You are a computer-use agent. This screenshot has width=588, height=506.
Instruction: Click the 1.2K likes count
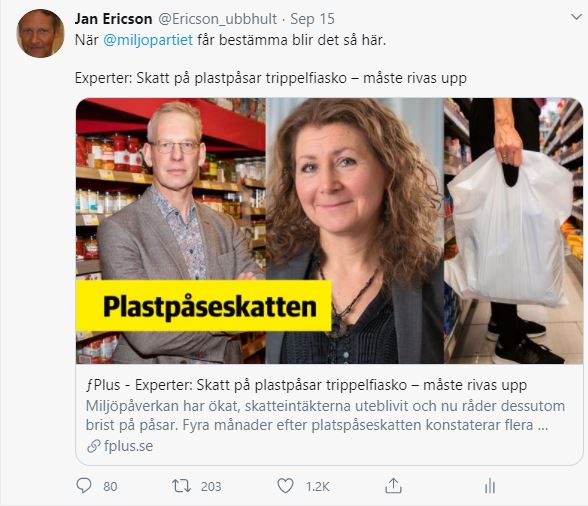[x=317, y=486]
